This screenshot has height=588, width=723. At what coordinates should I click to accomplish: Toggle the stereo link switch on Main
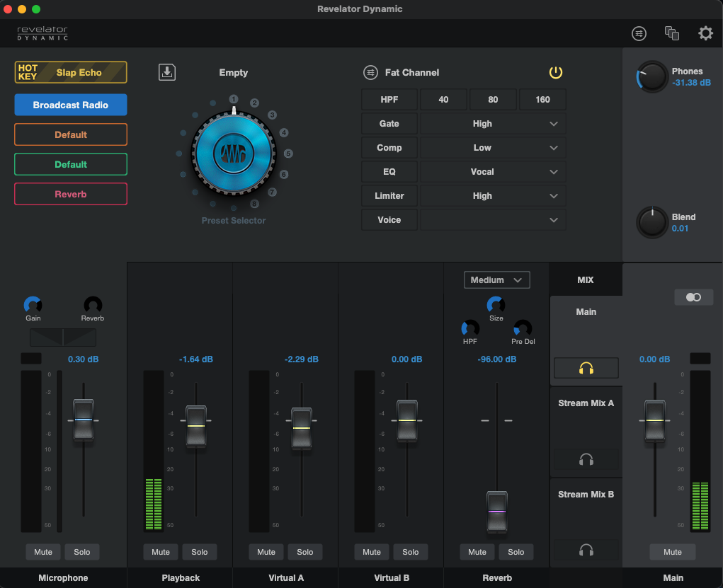(x=693, y=297)
